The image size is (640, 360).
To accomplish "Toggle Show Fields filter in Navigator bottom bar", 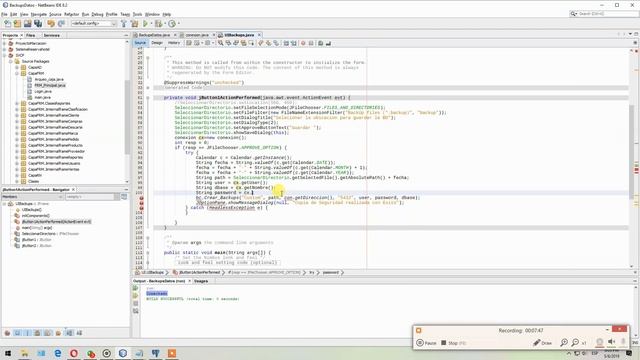I will point(17,333).
